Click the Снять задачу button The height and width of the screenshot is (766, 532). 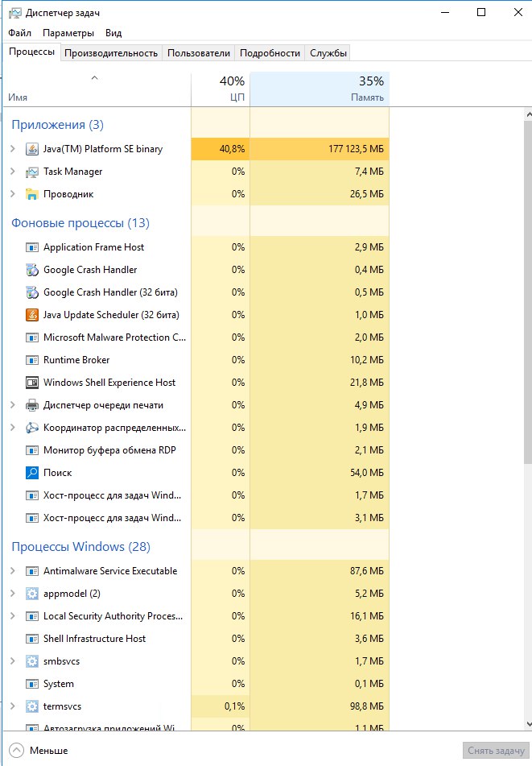tap(496, 751)
